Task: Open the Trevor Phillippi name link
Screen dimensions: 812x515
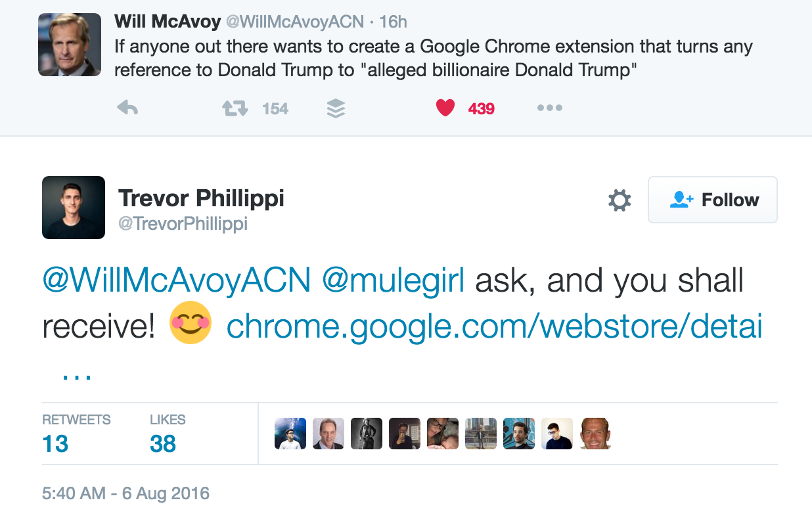Action: [x=201, y=198]
